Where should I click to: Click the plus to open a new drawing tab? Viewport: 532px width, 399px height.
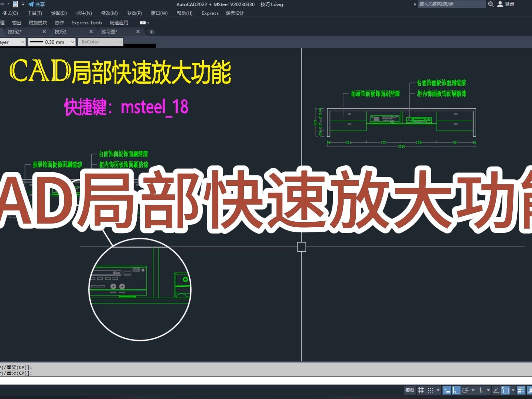[151, 32]
